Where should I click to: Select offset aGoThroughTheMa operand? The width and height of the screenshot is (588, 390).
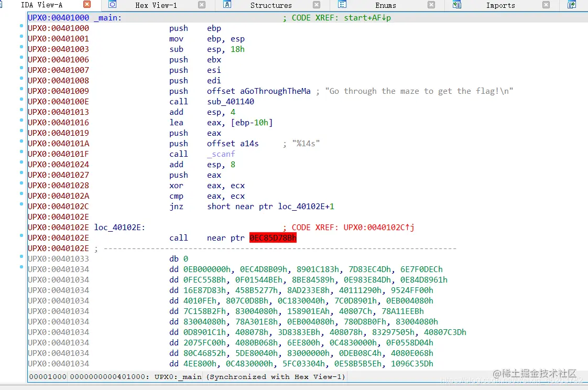click(x=259, y=91)
